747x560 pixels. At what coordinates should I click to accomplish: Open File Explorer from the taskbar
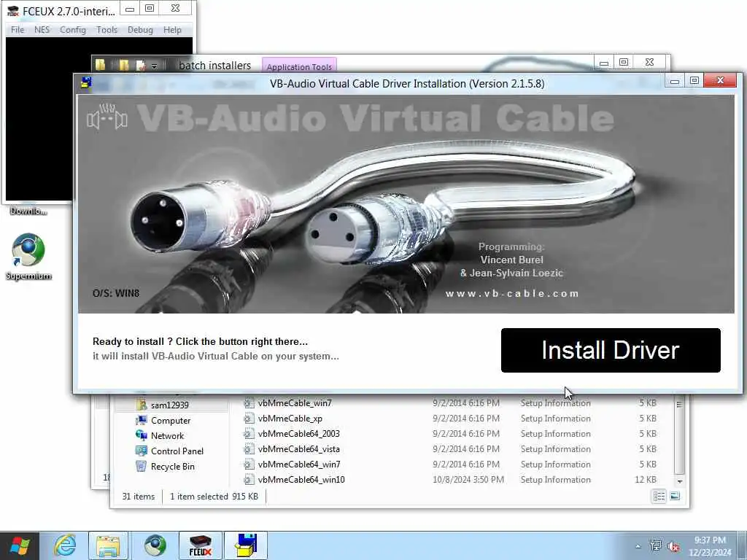point(108,545)
